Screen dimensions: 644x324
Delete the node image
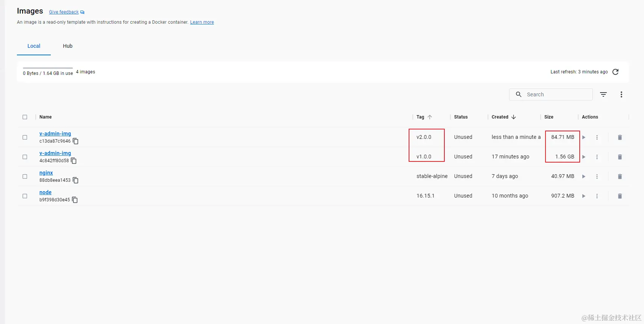pos(620,196)
